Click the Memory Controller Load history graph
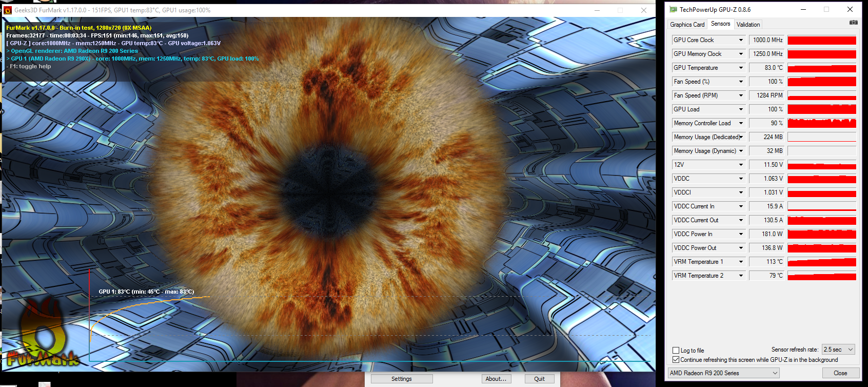The width and height of the screenshot is (868, 387). 822,123
